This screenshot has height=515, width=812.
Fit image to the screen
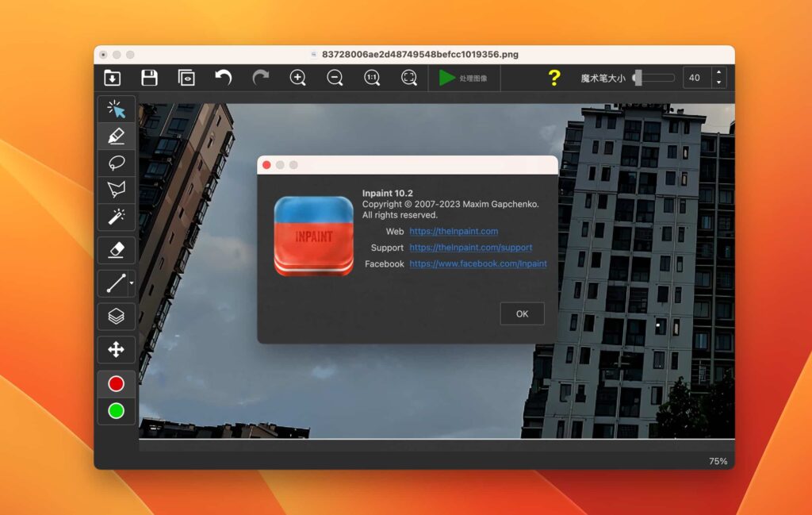(x=408, y=78)
